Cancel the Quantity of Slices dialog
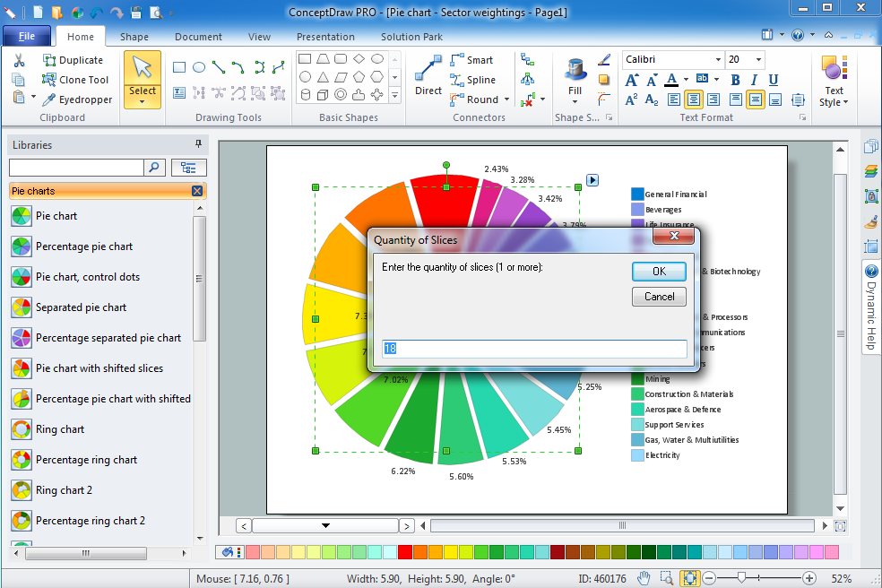The height and width of the screenshot is (588, 882). pos(659,297)
